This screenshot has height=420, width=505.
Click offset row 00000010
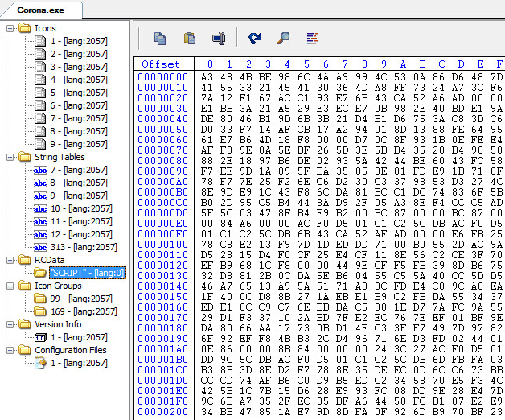[163, 88]
